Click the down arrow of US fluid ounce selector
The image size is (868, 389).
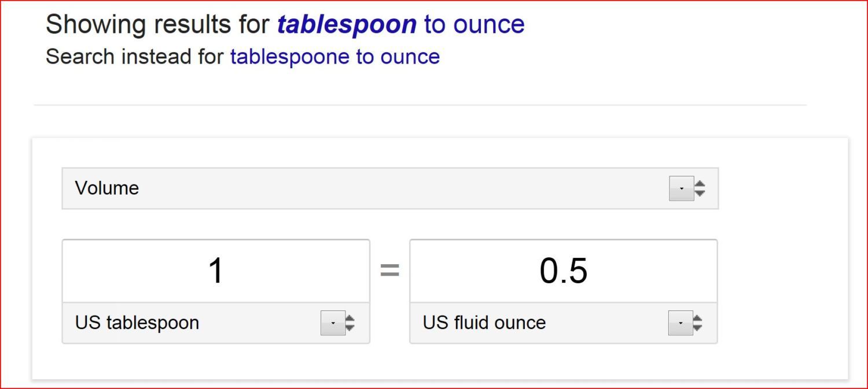697,328
